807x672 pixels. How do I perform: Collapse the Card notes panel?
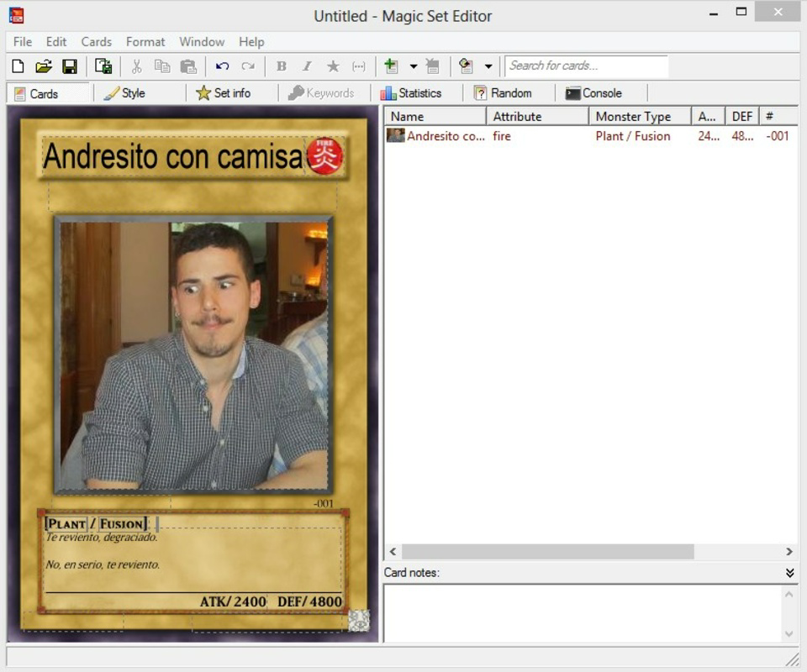[x=789, y=571]
